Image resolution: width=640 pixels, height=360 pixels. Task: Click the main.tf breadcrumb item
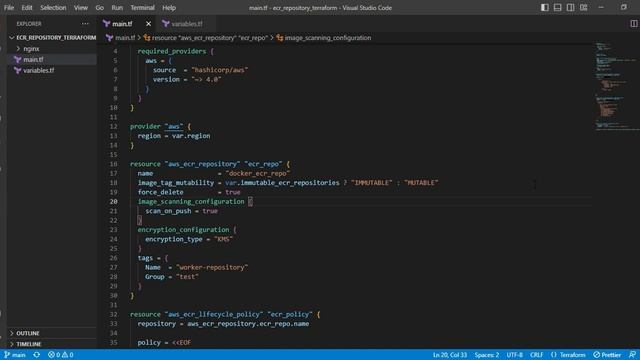coord(124,38)
